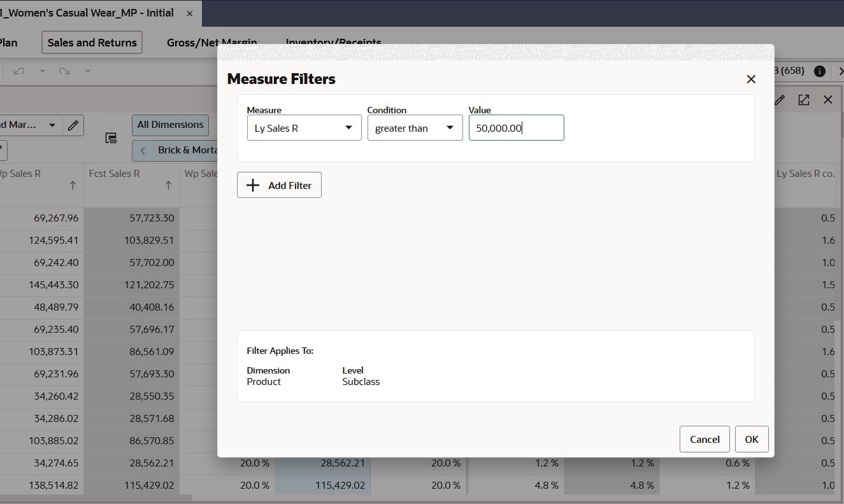Switch to the Women's Casual Wear_MP - Initial tab
The width and height of the screenshot is (844, 504).
tap(88, 13)
